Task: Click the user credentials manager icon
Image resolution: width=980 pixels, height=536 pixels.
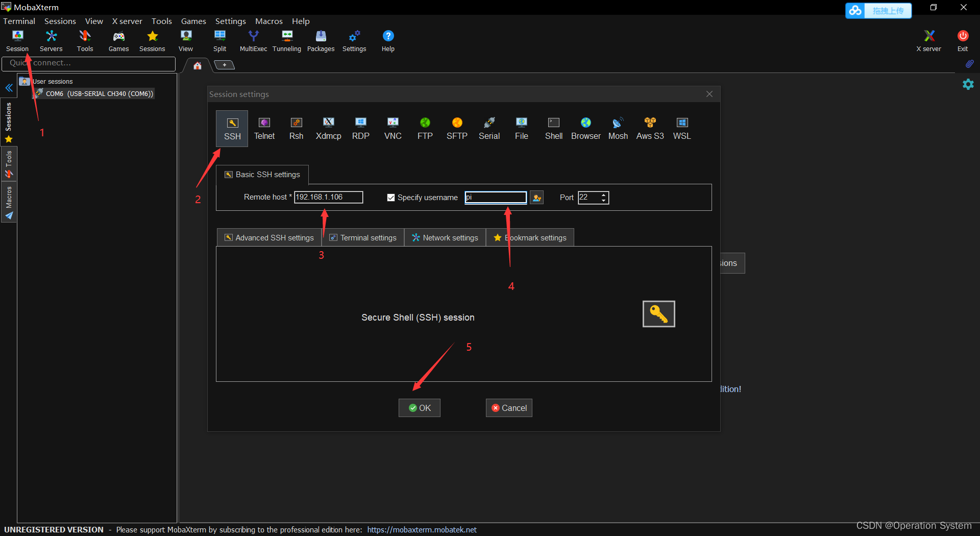Action: 536,198
